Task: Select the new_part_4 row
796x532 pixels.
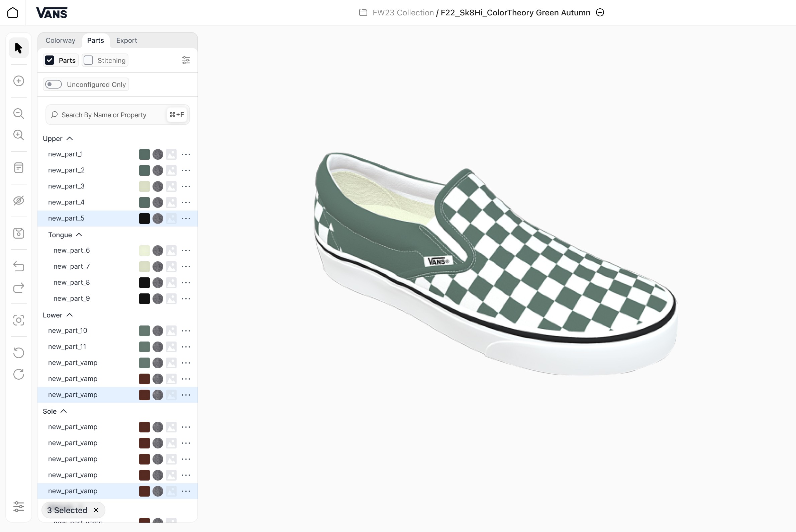Action: click(117, 202)
